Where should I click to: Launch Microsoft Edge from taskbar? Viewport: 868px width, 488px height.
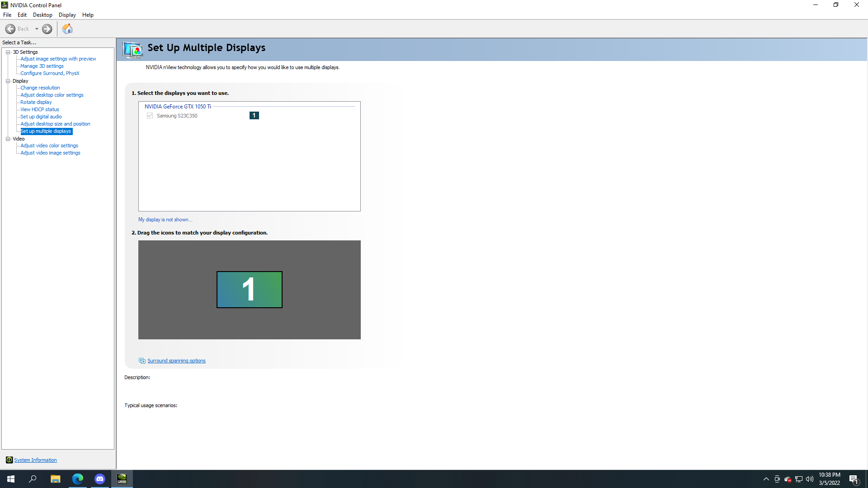point(78,479)
